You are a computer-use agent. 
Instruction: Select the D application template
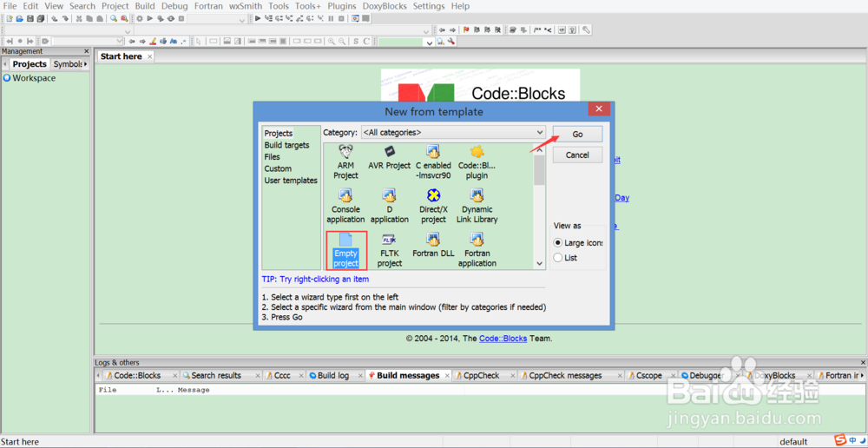click(389, 206)
